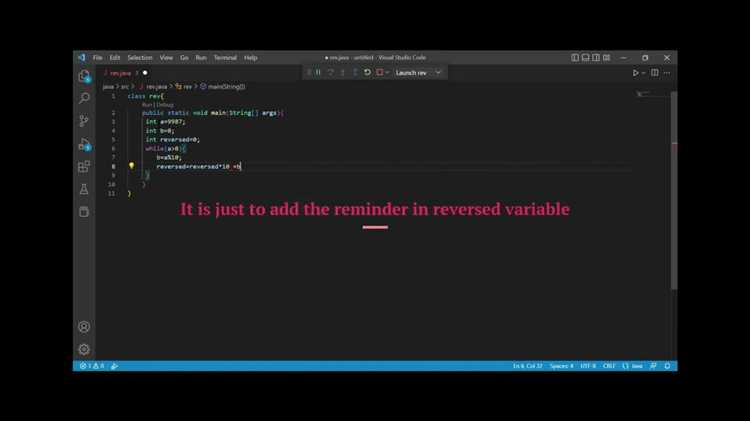Toggle the bottom panel layout button

[585, 57]
